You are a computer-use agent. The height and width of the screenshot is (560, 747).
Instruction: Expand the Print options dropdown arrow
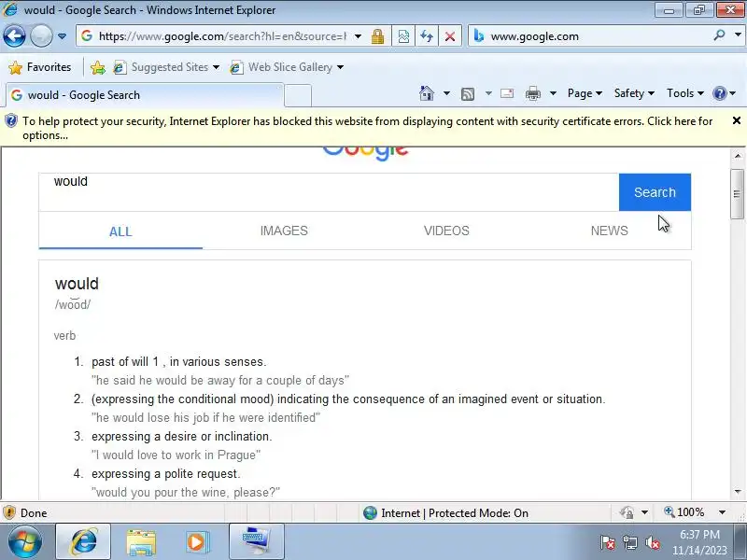[x=553, y=93]
